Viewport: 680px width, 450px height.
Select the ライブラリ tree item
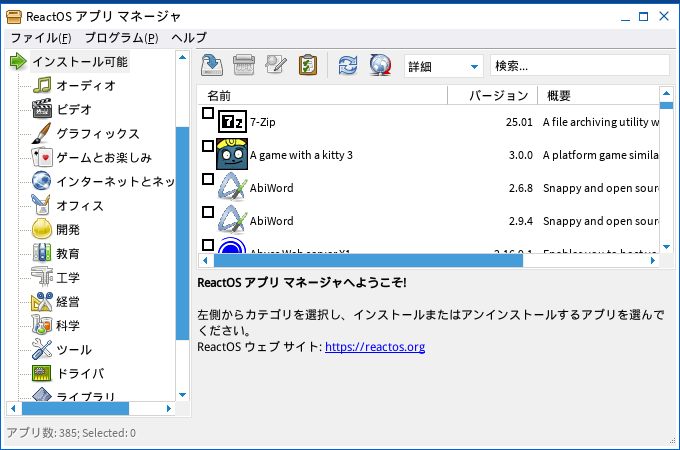pos(85,396)
